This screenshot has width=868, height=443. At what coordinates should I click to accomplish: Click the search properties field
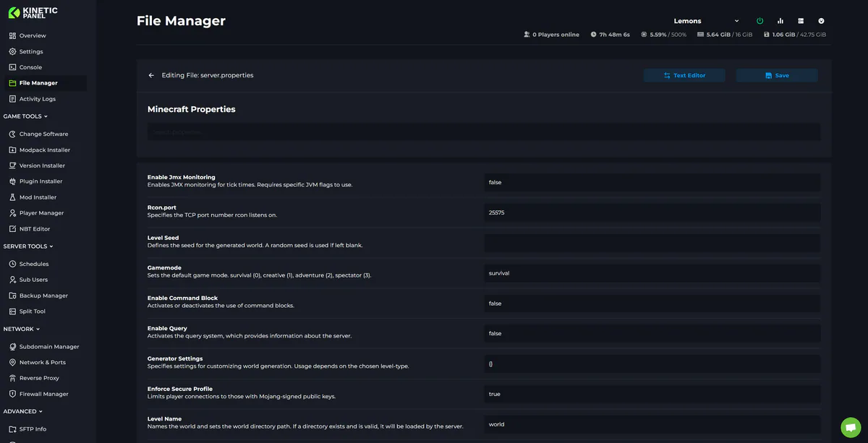pyautogui.click(x=484, y=132)
